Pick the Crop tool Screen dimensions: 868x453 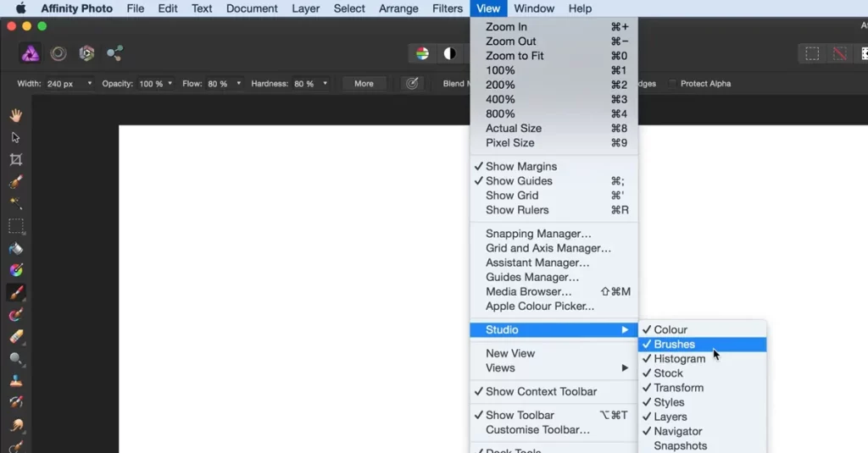[x=15, y=159]
